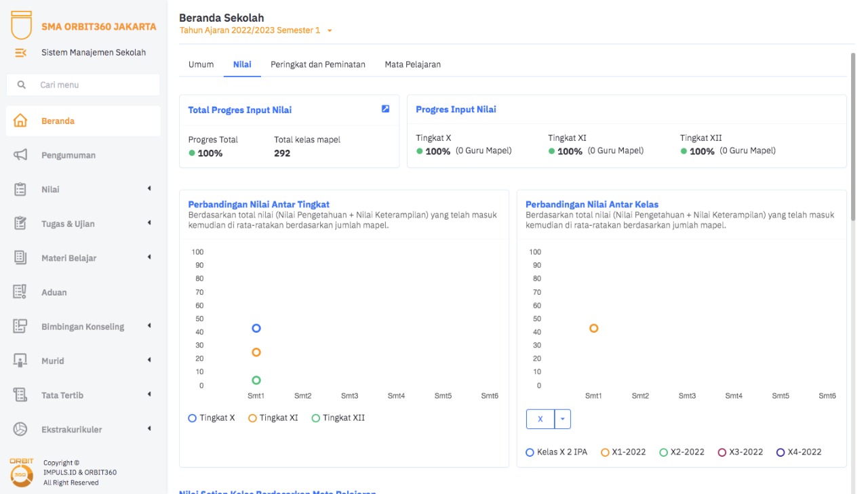Click the Aduan complaint icon

point(20,292)
